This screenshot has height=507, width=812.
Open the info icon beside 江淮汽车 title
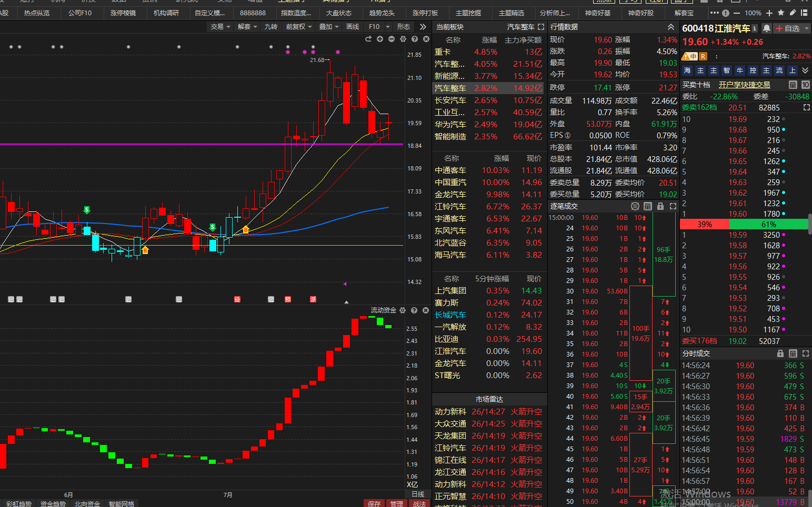[x=755, y=28]
